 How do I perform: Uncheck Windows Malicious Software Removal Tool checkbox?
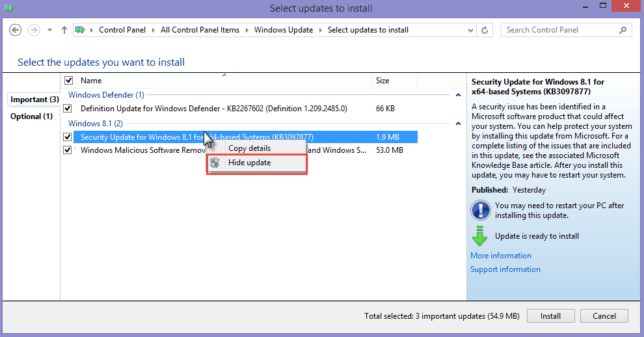click(68, 150)
